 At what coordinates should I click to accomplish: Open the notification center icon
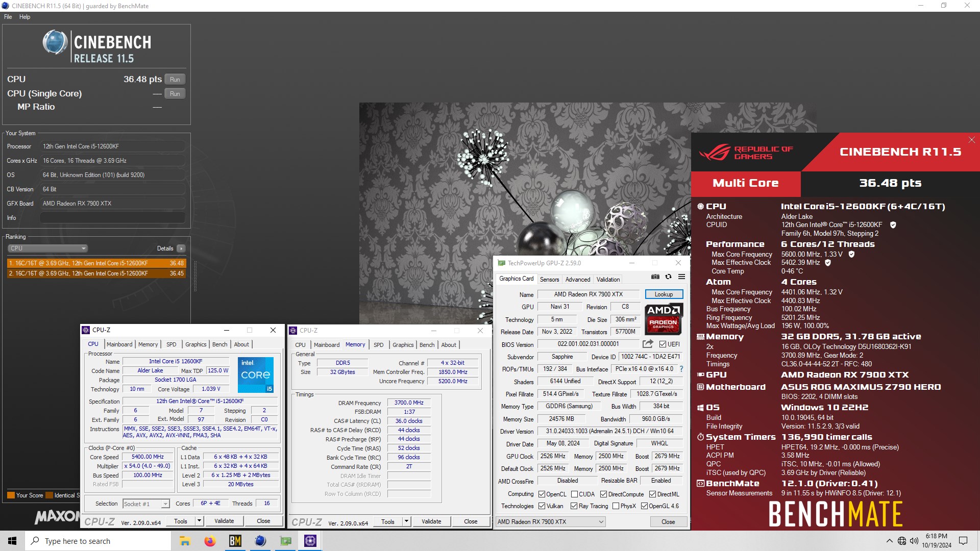(964, 541)
